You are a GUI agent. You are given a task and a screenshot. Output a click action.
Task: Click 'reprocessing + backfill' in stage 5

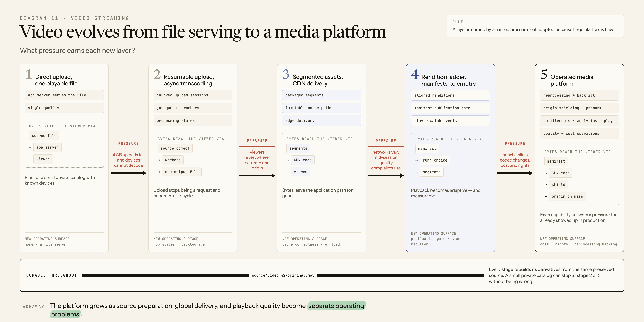(579, 95)
